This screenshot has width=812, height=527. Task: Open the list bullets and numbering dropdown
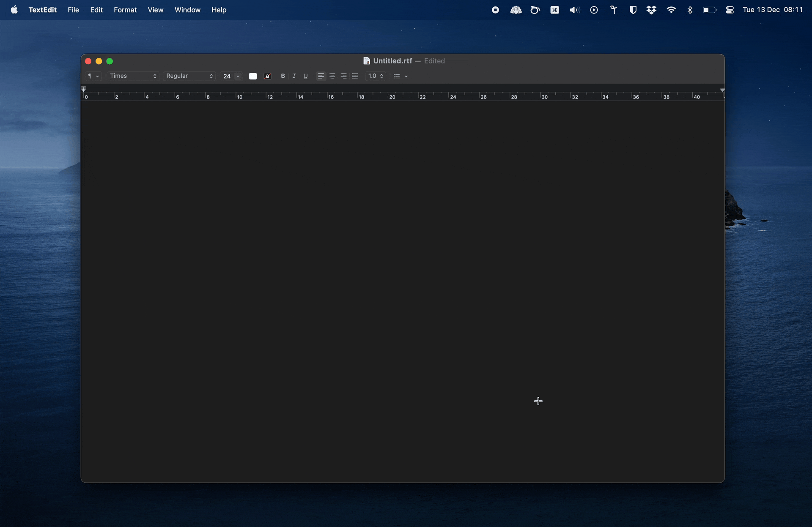pos(401,76)
